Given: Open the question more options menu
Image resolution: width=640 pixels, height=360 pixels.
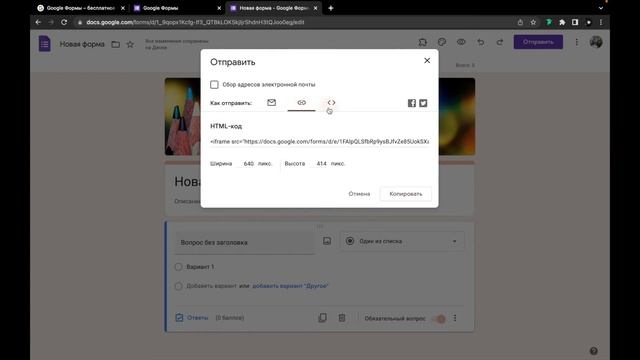Looking at the screenshot, I should pyautogui.click(x=455, y=318).
